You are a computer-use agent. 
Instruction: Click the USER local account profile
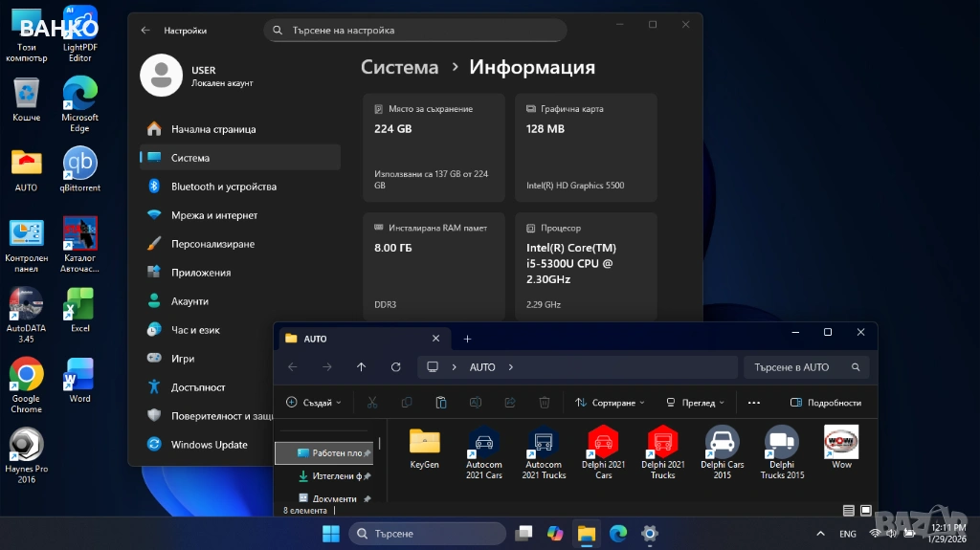point(196,77)
